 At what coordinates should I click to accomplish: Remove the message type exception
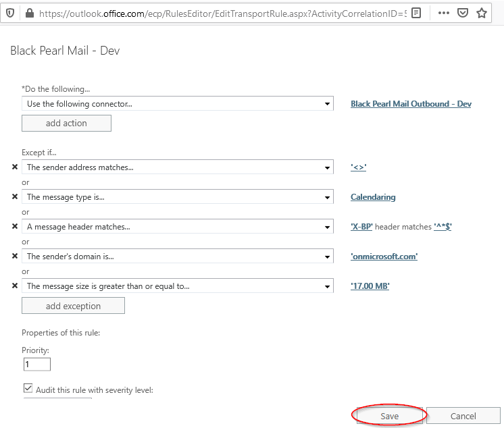15,197
